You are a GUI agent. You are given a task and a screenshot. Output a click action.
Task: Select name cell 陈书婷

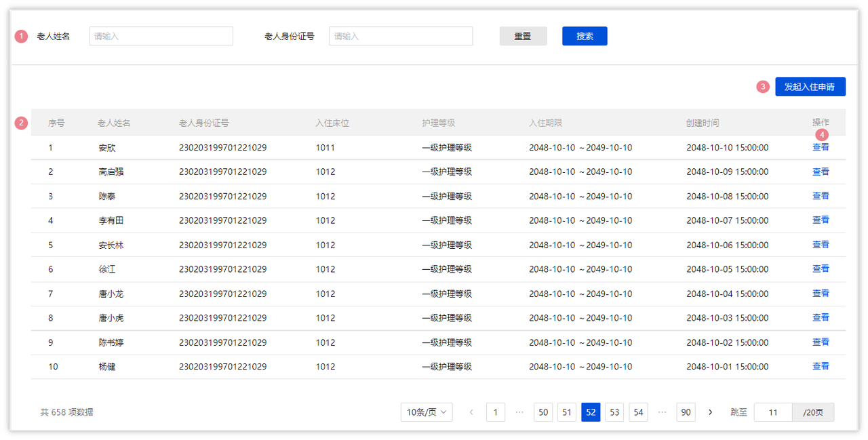click(x=111, y=343)
